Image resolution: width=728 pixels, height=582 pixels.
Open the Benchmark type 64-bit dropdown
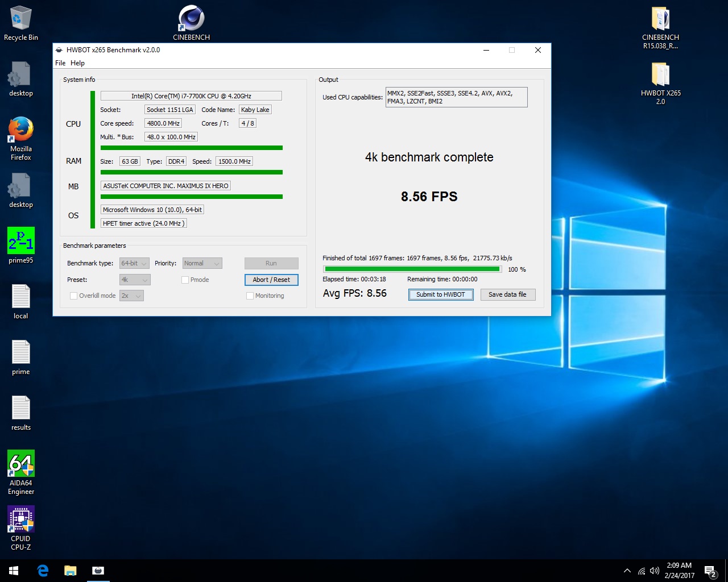(x=134, y=263)
